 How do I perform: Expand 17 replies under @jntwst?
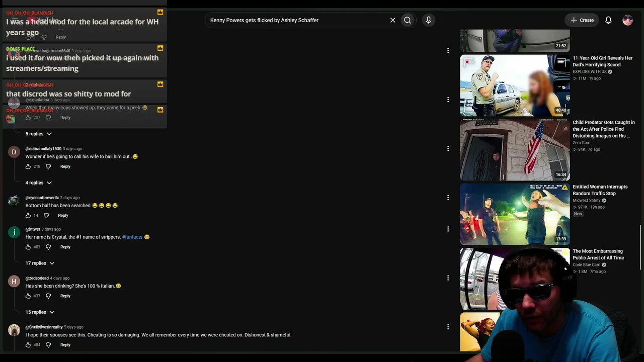coord(40,263)
